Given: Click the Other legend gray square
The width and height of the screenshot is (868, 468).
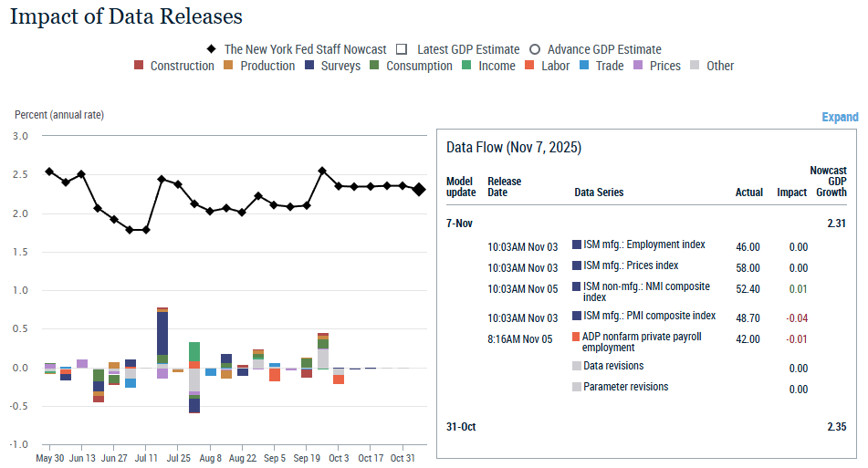Looking at the screenshot, I should click(x=695, y=66).
